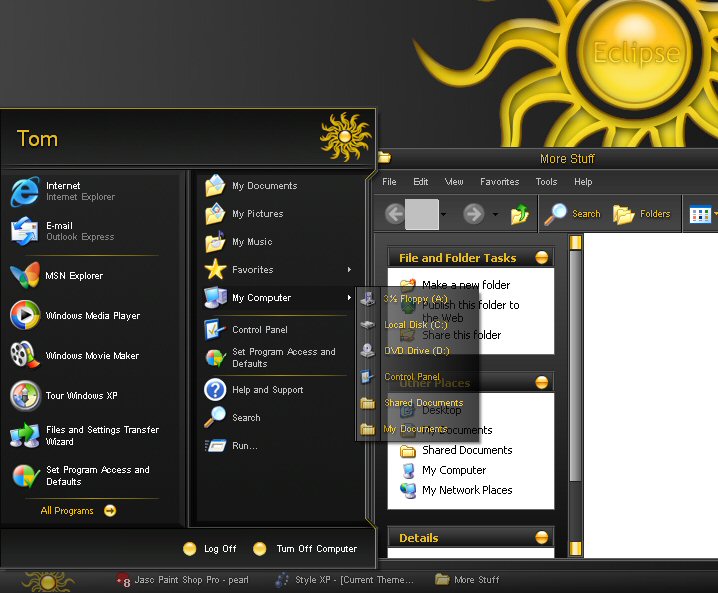Open All Programs list
This screenshot has width=718, height=593.
78,510
